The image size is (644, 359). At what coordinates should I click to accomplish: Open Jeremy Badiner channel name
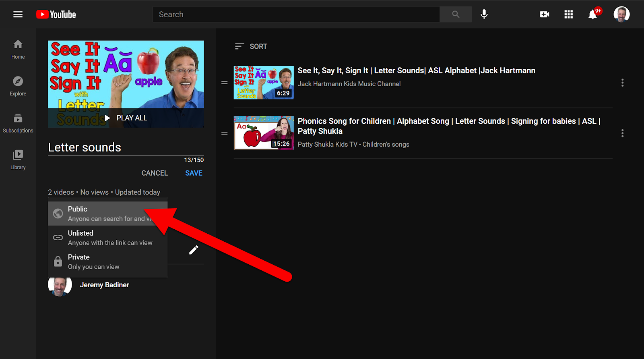104,285
